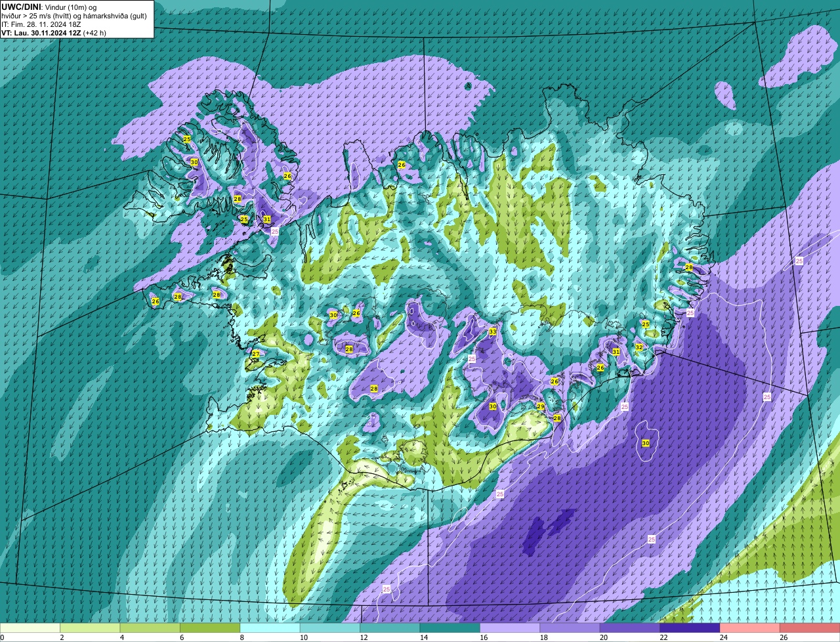Click the "4" tick label on color scale
This screenshot has height=642, width=840.
coord(122,637)
